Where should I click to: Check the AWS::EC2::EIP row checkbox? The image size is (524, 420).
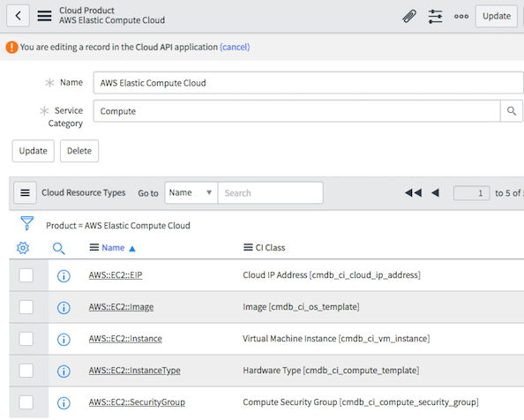click(26, 275)
